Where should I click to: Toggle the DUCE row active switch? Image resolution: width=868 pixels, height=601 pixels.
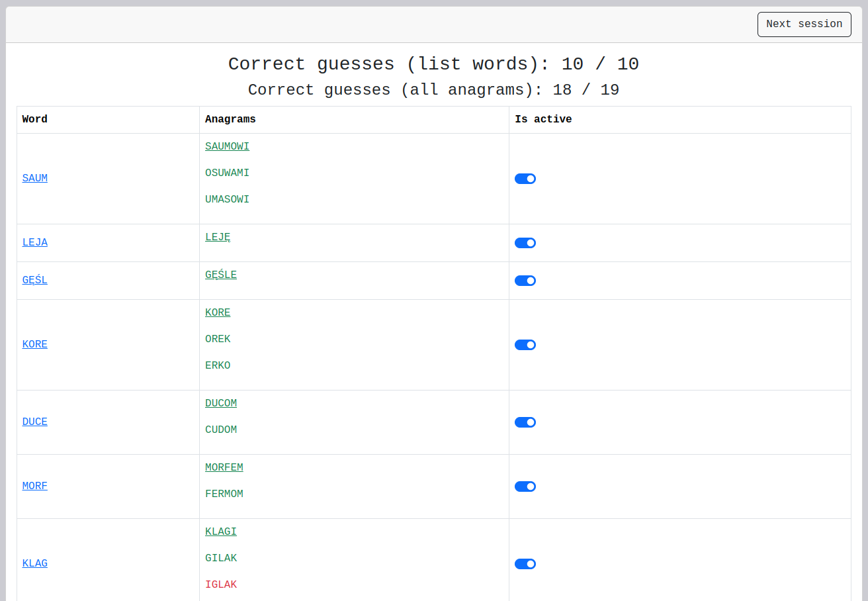[x=525, y=422]
